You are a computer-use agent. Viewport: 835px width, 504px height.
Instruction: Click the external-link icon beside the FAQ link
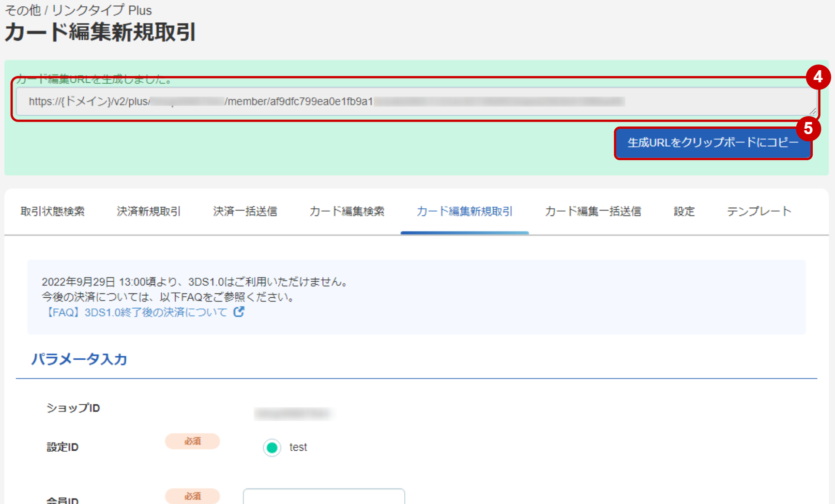click(238, 312)
